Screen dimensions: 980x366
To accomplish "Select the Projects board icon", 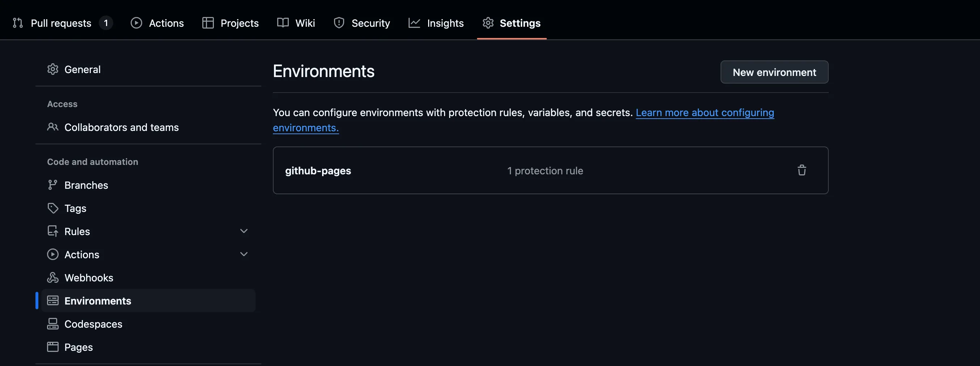I will click(x=208, y=23).
